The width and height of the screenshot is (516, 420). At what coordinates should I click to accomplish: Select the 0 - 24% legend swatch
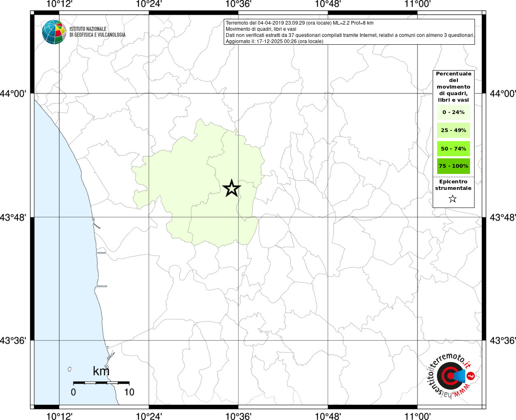[454, 112]
